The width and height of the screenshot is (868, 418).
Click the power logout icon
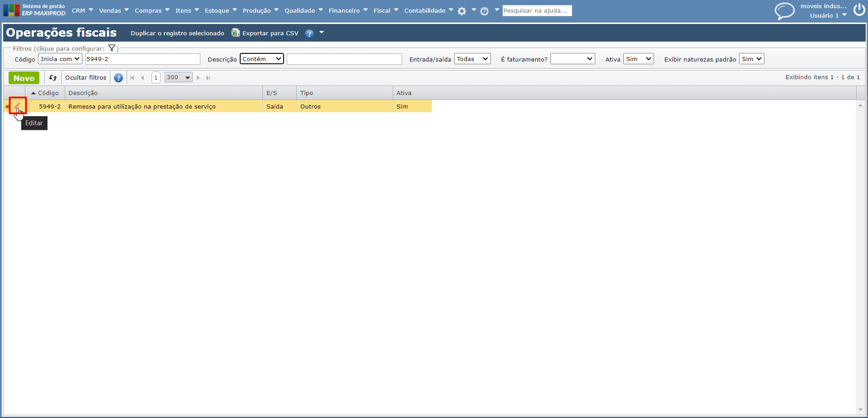(859, 9)
